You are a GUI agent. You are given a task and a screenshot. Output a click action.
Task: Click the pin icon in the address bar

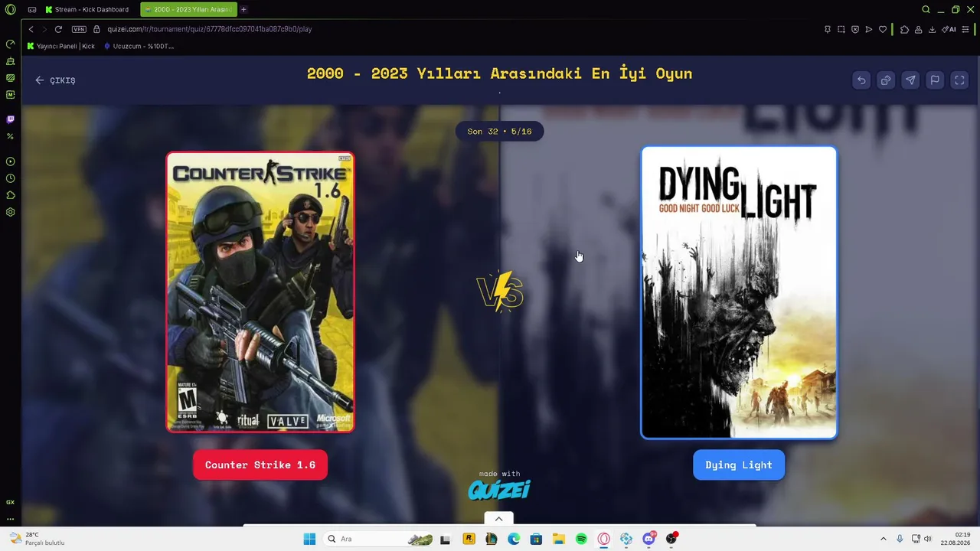click(x=828, y=29)
